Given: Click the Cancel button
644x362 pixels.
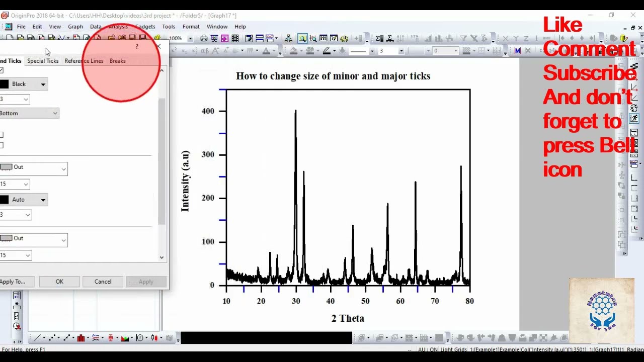Looking at the screenshot, I should tap(103, 282).
